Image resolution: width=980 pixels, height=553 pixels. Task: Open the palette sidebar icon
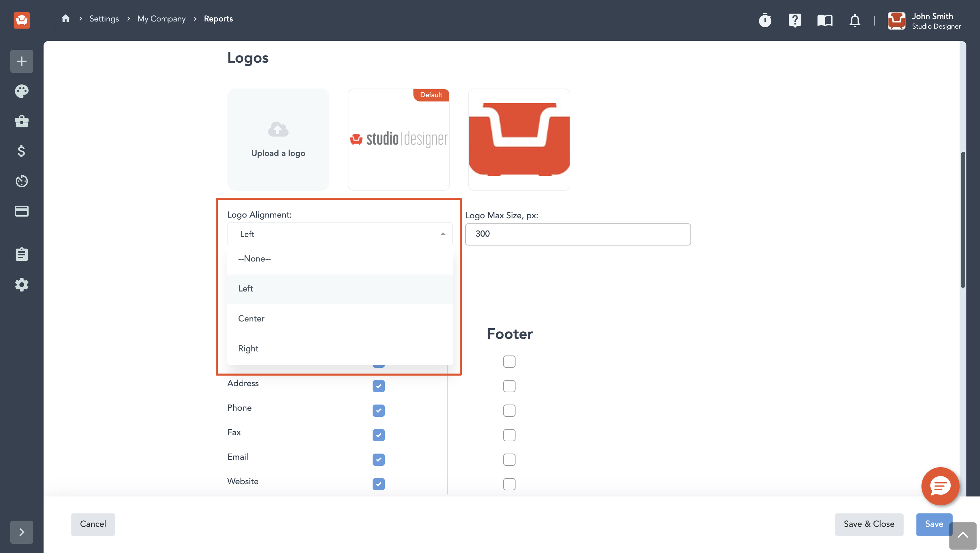(x=22, y=91)
